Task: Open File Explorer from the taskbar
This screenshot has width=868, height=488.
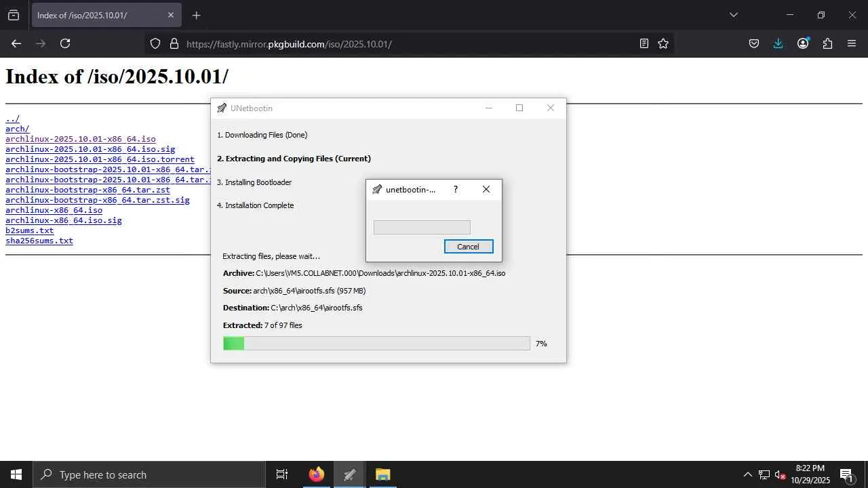Action: pyautogui.click(x=382, y=474)
